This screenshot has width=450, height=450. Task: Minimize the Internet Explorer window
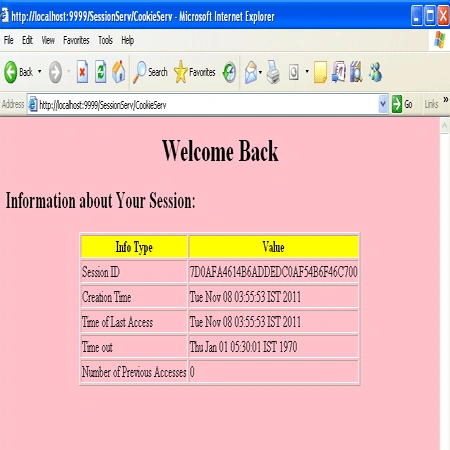pos(417,15)
